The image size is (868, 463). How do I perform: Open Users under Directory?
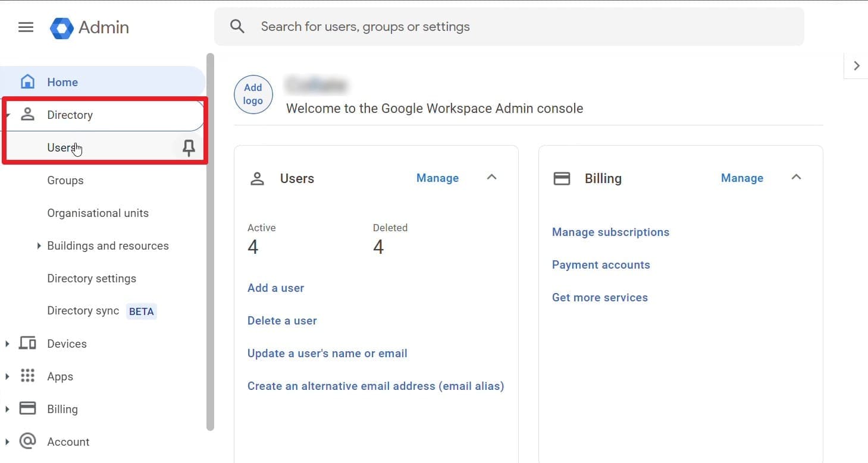61,148
